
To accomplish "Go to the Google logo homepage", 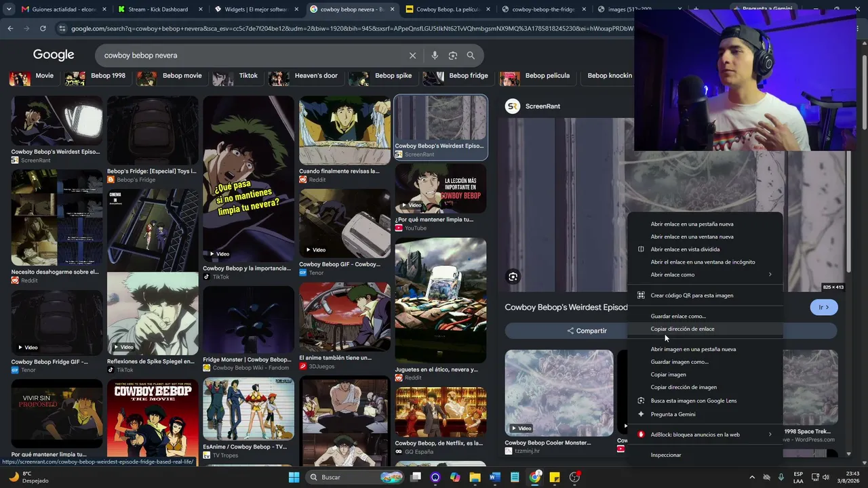I will pyautogui.click(x=54, y=55).
